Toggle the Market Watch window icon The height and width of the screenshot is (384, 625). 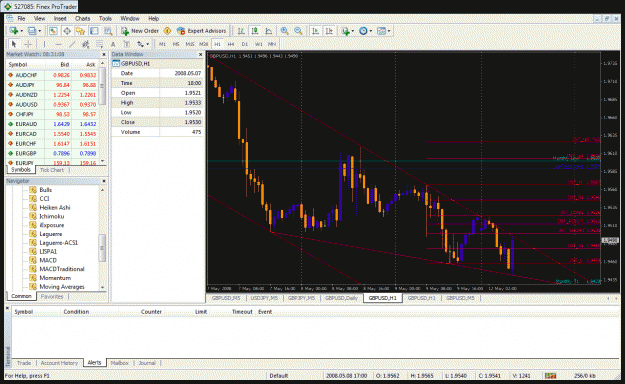(x=53, y=31)
